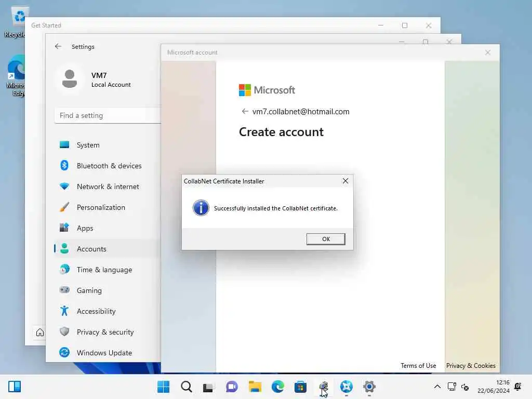Click the Settings back arrow

[58, 46]
